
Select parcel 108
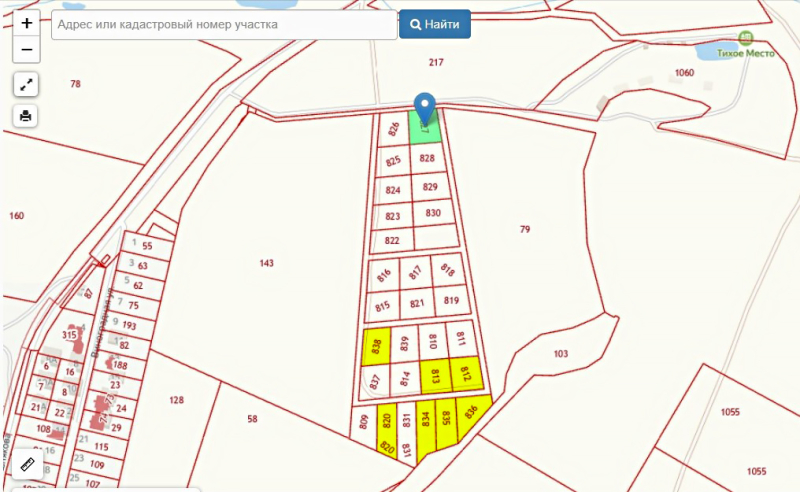44,429
